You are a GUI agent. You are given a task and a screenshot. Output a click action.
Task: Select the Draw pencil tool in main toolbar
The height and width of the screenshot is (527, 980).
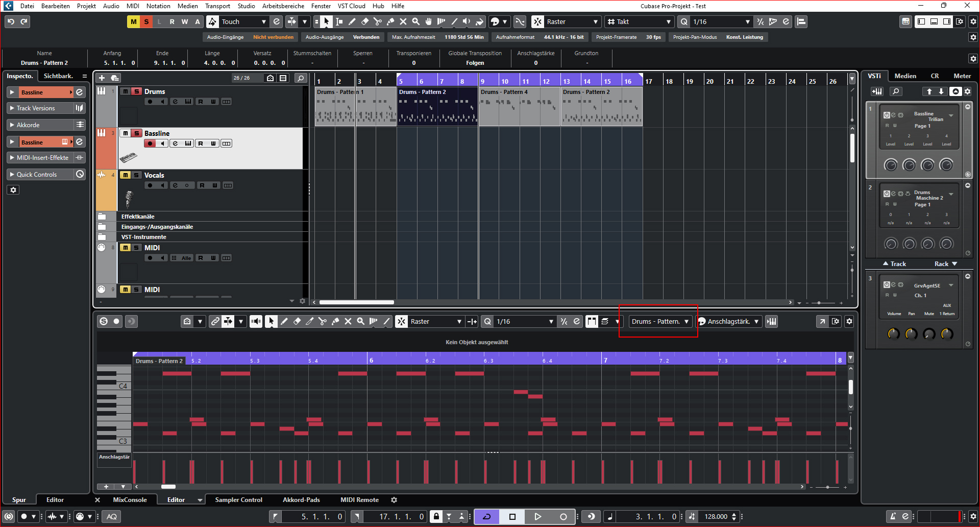point(352,21)
